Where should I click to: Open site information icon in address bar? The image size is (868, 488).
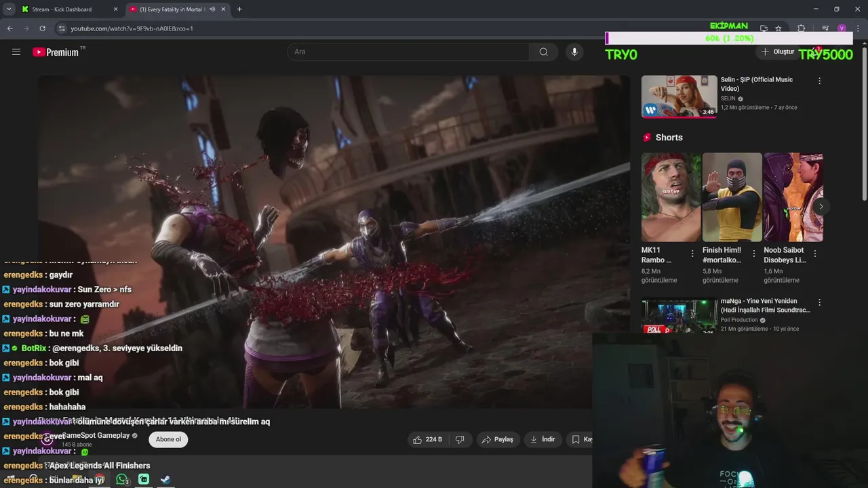[x=62, y=28]
